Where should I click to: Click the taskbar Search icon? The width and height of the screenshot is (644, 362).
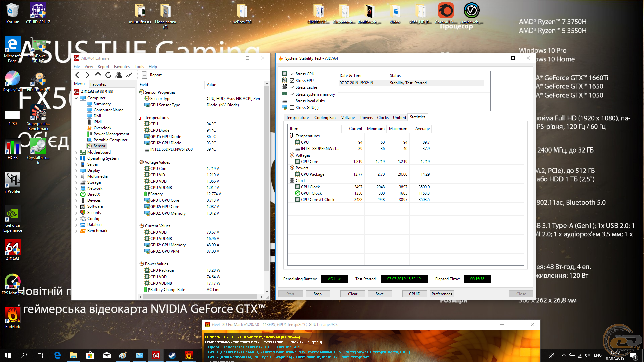[24, 355]
